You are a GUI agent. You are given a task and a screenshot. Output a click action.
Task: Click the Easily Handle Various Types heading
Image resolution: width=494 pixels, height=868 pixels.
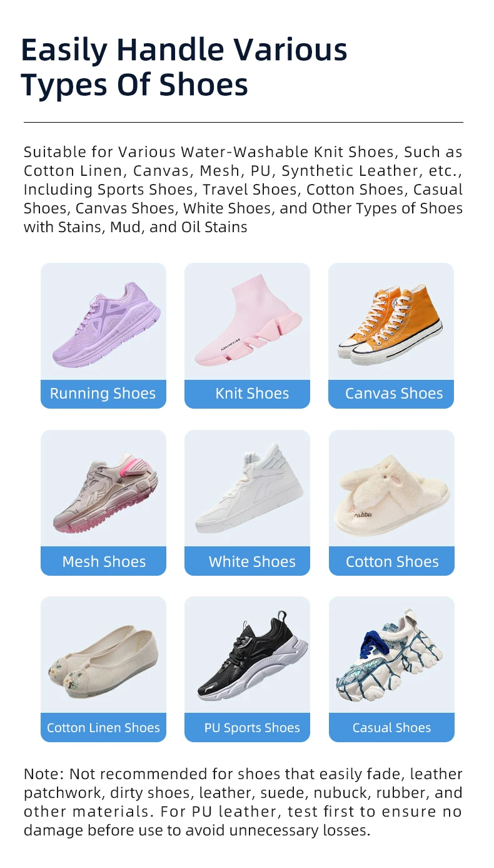(x=184, y=67)
